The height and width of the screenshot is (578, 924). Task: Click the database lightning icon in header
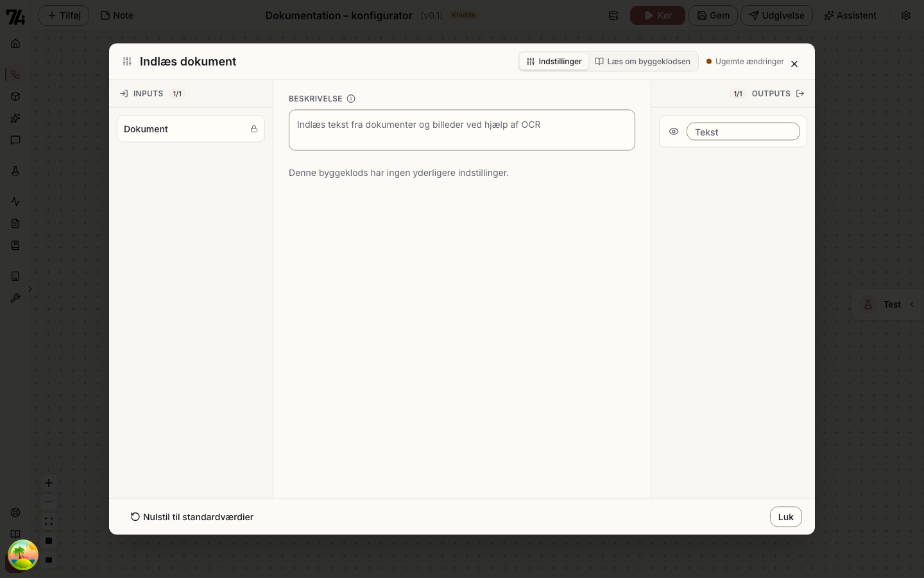pos(613,15)
